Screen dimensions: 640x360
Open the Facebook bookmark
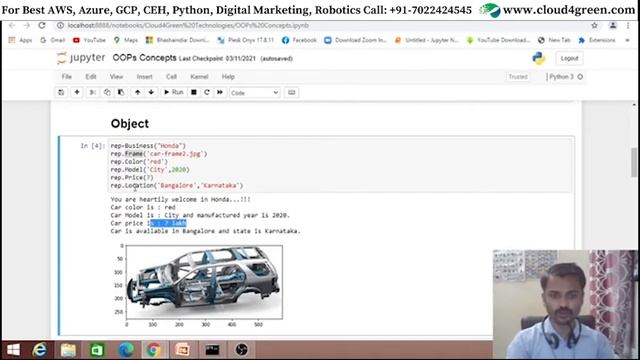[299, 40]
